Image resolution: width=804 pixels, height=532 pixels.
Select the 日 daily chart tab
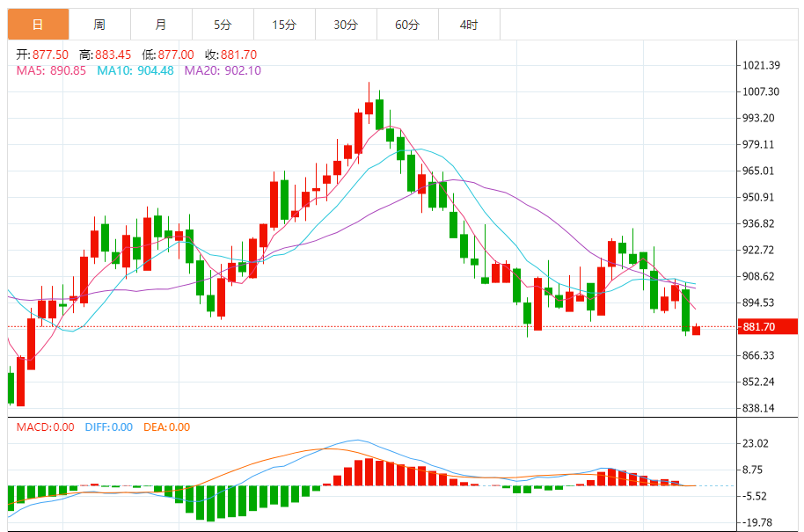tap(38, 24)
